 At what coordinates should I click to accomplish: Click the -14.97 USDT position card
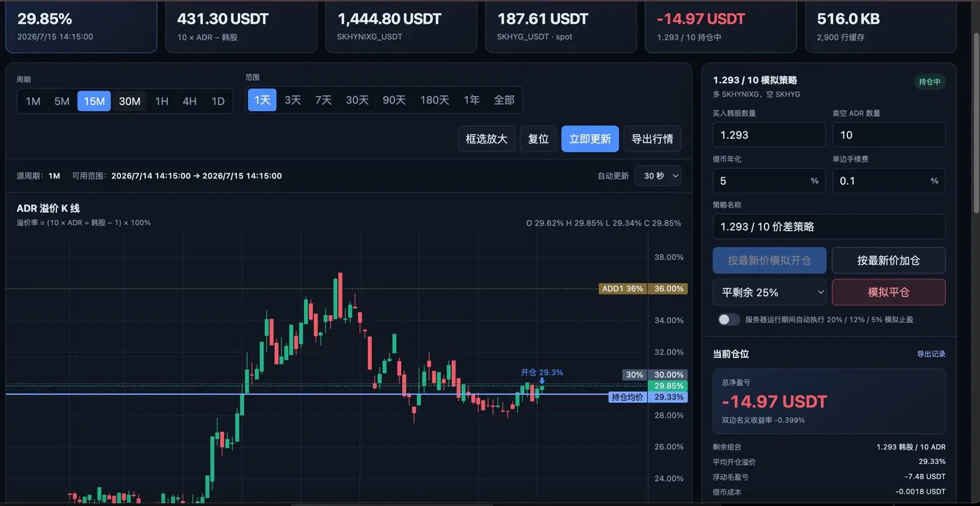click(x=721, y=27)
